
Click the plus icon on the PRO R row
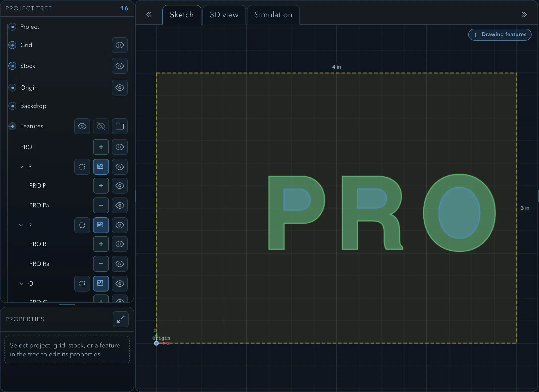point(101,244)
